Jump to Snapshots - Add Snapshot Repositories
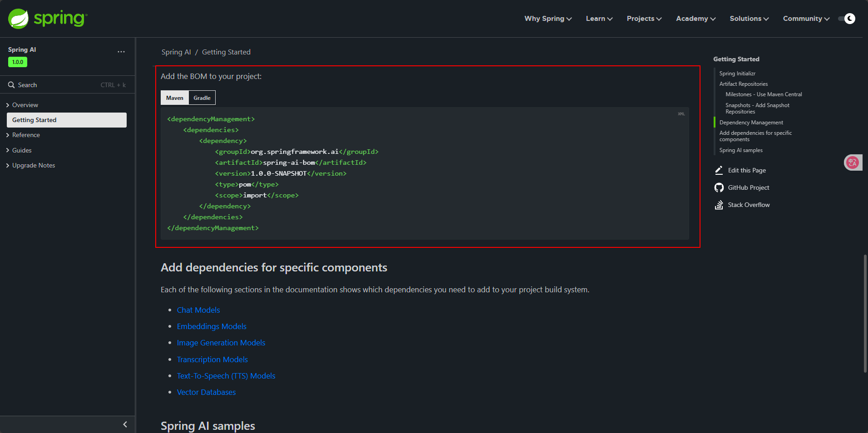 [x=757, y=108]
